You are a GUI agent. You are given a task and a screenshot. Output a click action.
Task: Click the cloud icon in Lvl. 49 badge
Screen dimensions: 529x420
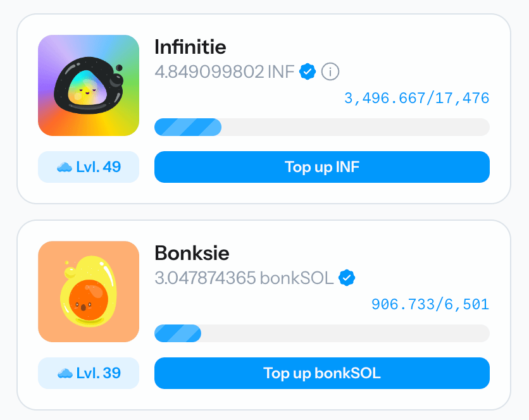tap(64, 168)
